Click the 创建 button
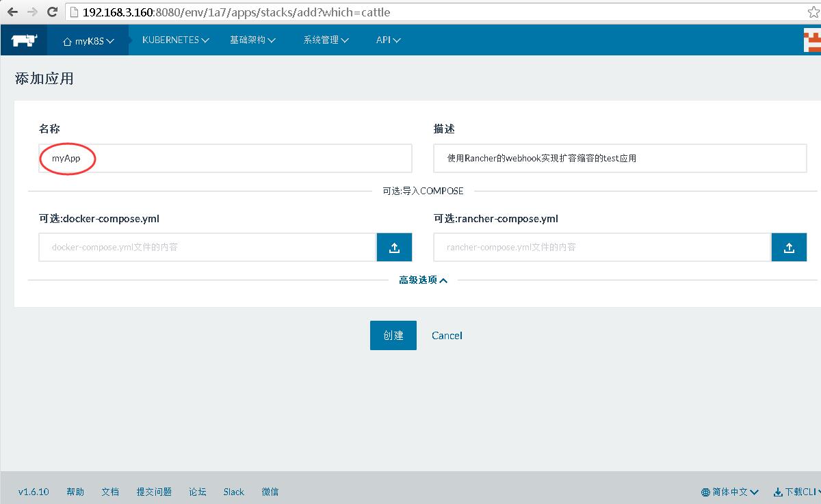Viewport: 821px width, 504px height. 393,335
